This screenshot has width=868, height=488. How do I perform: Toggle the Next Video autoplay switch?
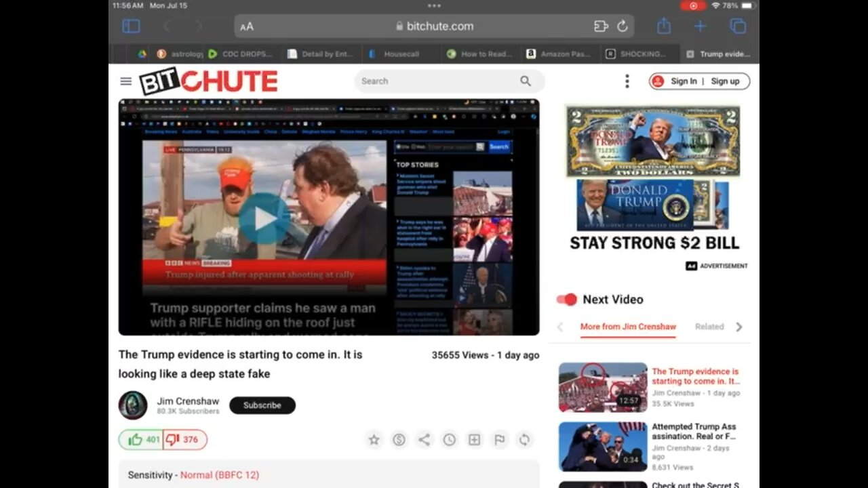tap(566, 300)
